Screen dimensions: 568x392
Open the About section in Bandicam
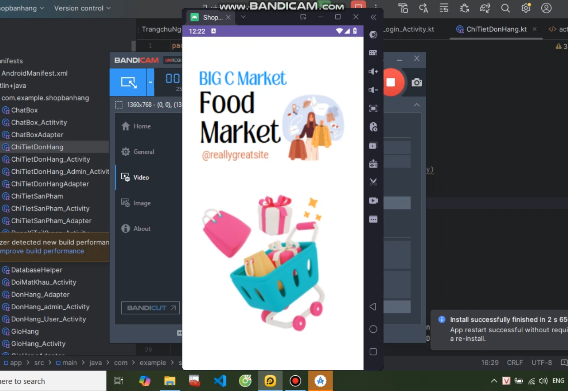136,229
